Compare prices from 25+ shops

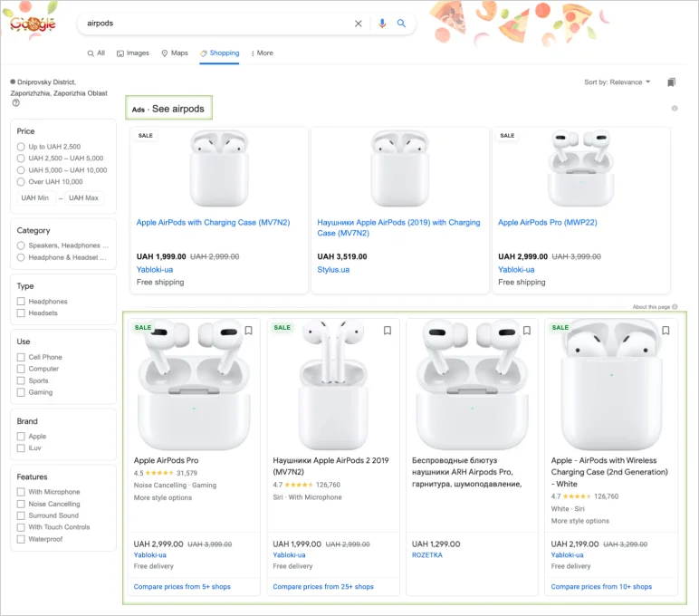coord(323,587)
